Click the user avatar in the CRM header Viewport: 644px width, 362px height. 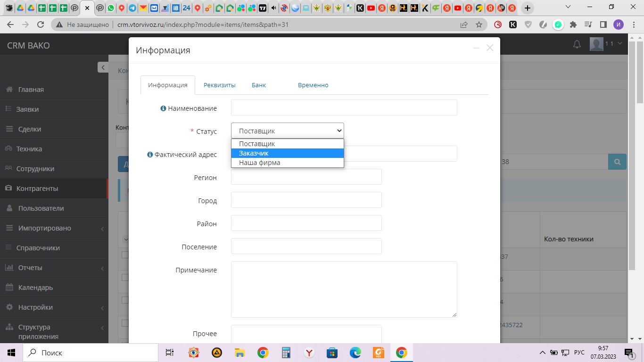click(x=596, y=44)
